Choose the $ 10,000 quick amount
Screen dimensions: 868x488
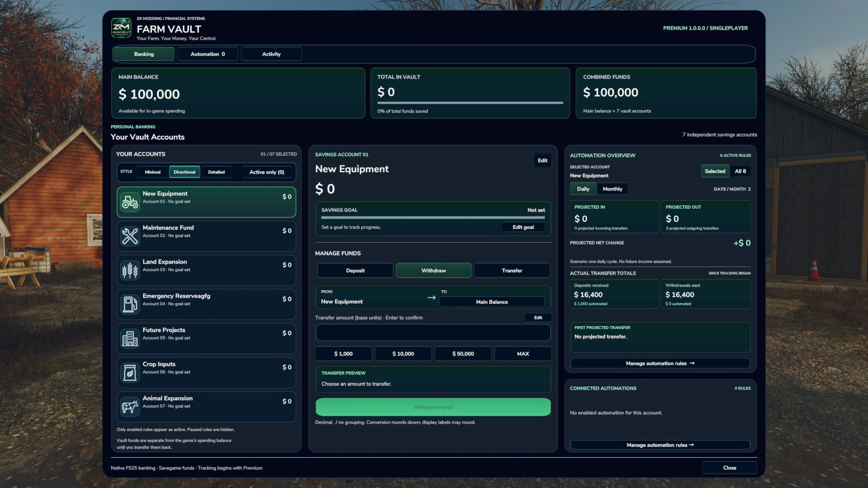point(403,354)
